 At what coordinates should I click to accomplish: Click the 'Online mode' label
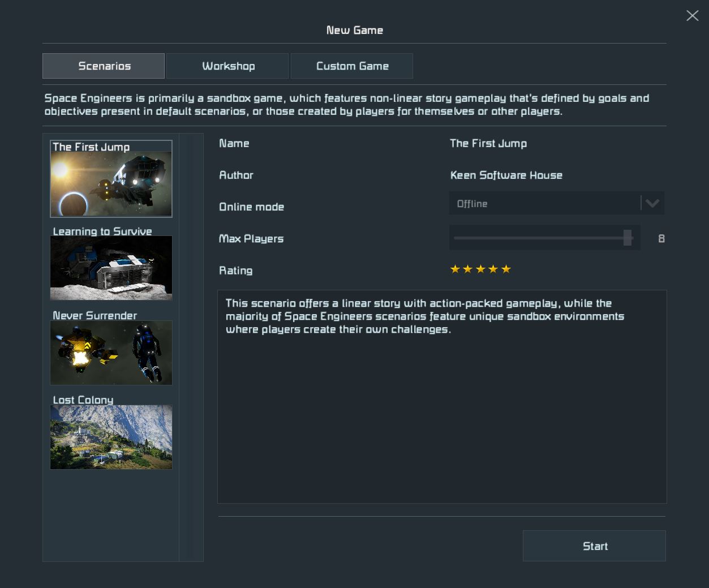click(251, 207)
